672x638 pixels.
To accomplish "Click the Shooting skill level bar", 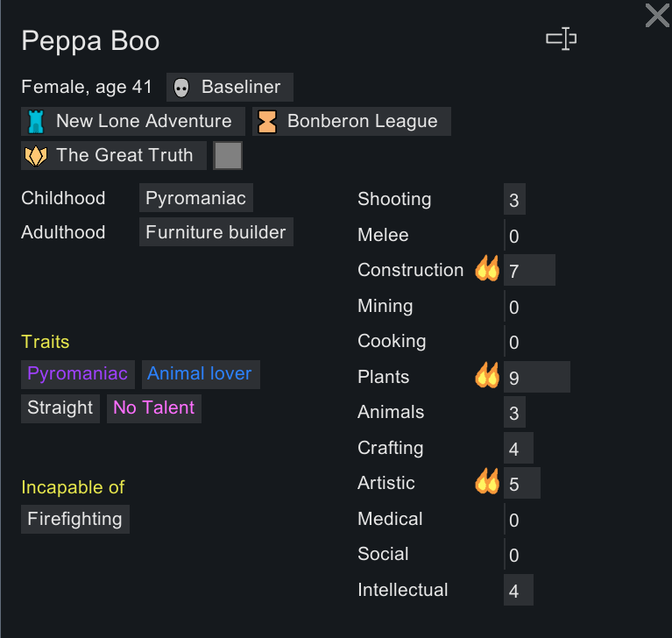I will [514, 200].
